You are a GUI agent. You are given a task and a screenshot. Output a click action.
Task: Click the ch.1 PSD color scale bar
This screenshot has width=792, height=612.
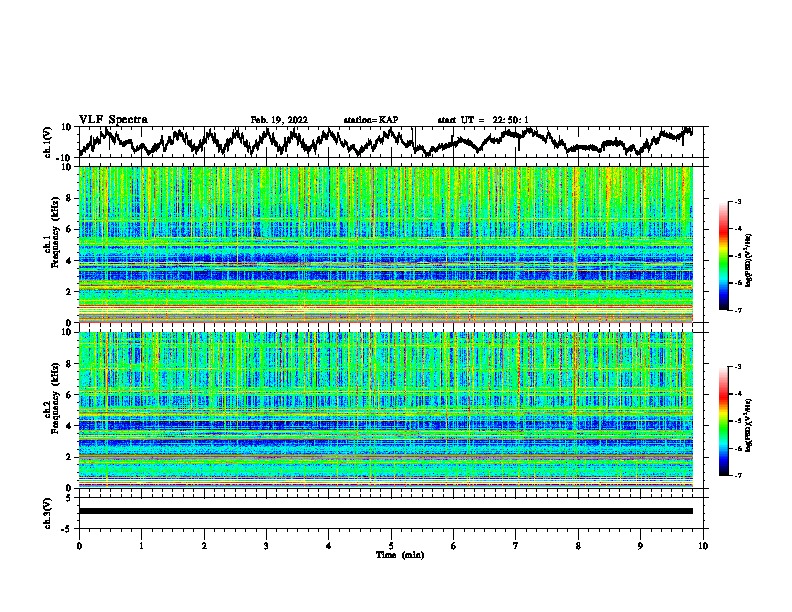pos(723,256)
